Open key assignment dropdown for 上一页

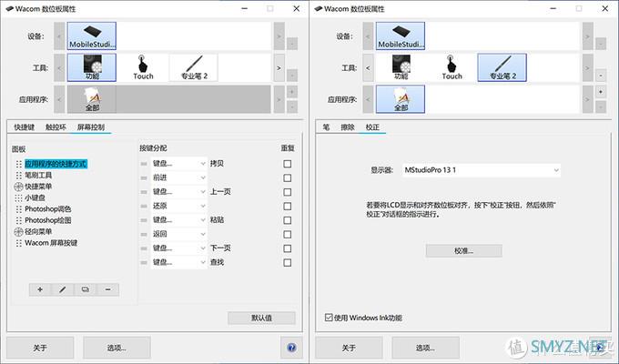pos(179,192)
